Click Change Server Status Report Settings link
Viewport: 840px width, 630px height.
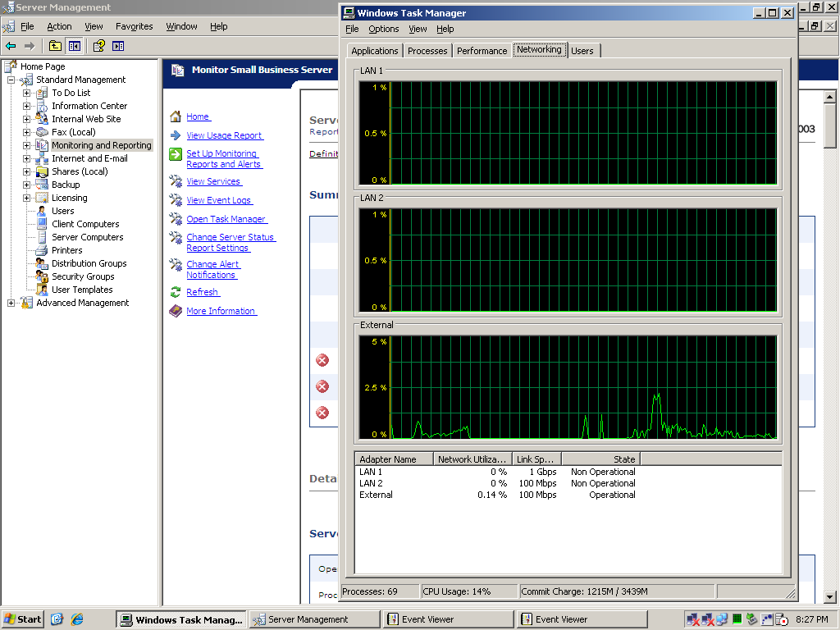click(x=231, y=242)
